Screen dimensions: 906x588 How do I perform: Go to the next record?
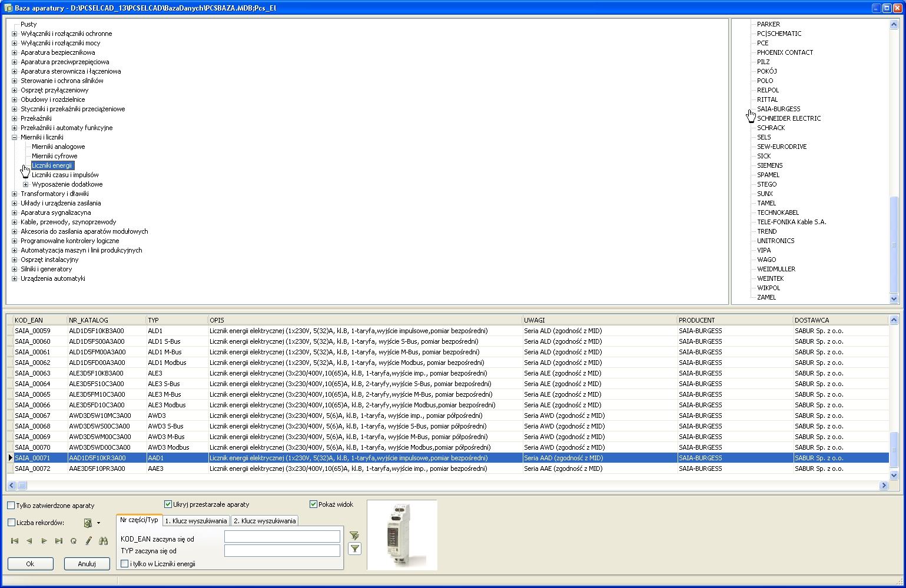[x=44, y=541]
